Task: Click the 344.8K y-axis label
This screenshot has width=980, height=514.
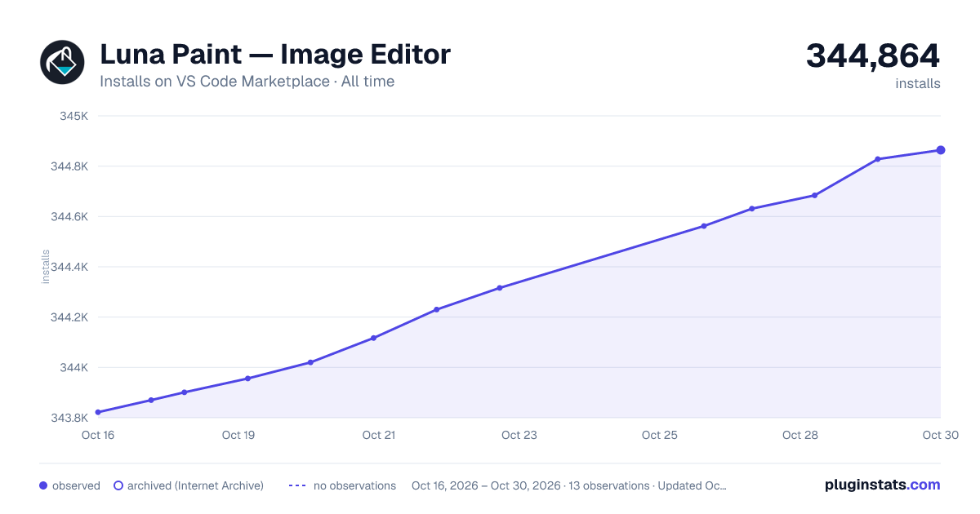Action: (69, 166)
